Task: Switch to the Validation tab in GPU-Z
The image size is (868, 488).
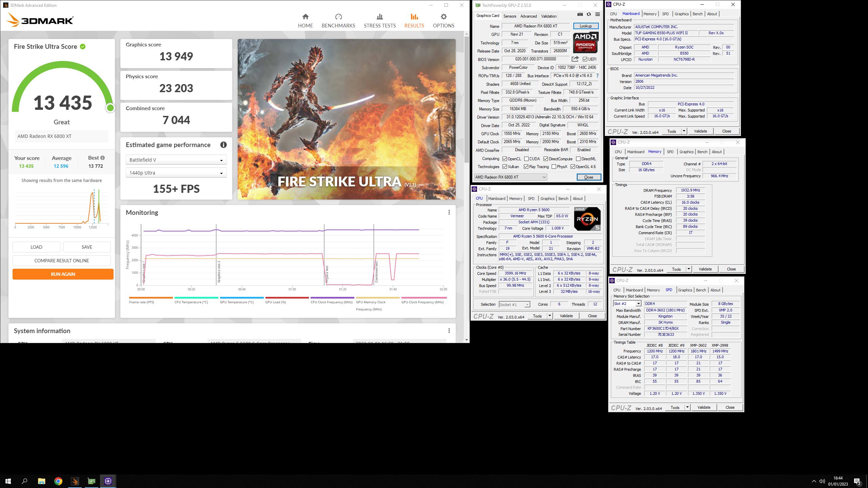Action: pyautogui.click(x=549, y=16)
